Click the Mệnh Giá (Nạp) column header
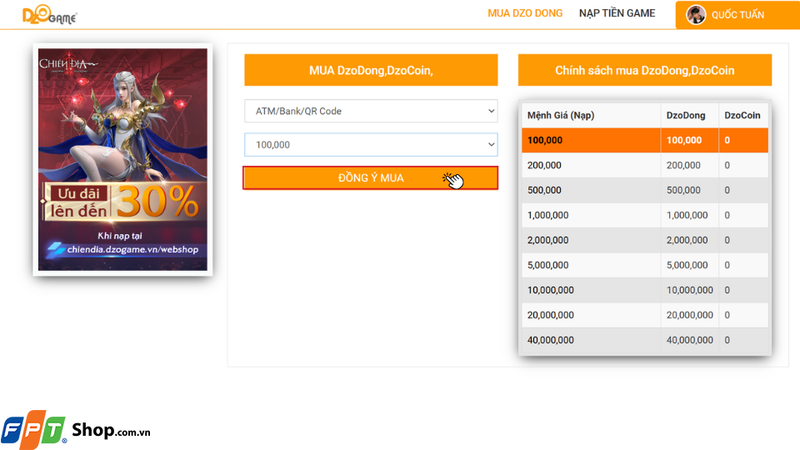This screenshot has height=450, width=800. [x=591, y=115]
